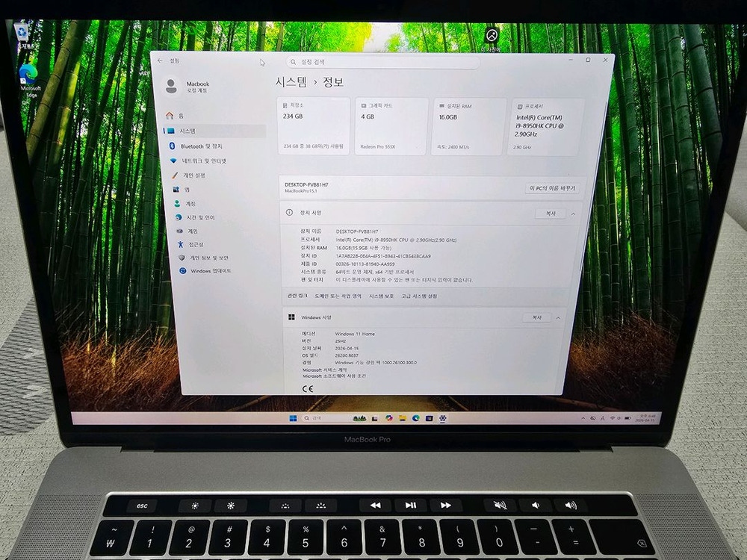Collapse the 장치 사양 section chevron
The image size is (747, 560).
tap(573, 214)
